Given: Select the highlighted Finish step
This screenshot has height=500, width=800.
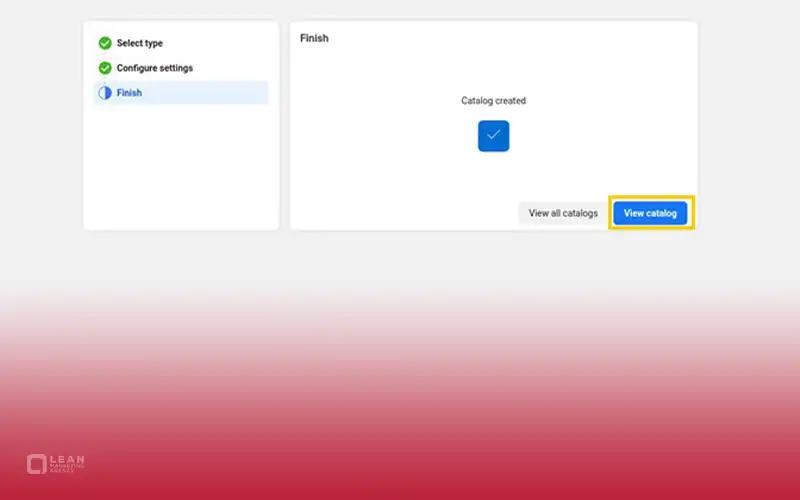Looking at the screenshot, I should coord(129,93).
